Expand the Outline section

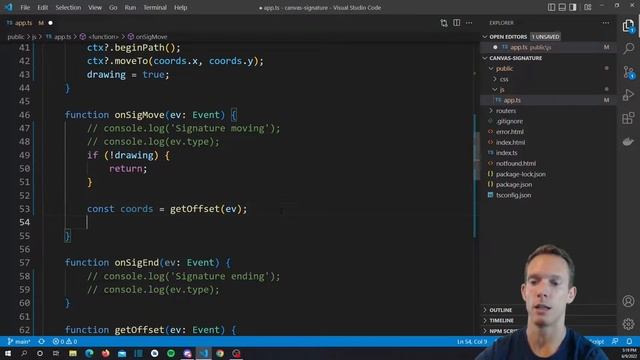pyautogui.click(x=500, y=310)
